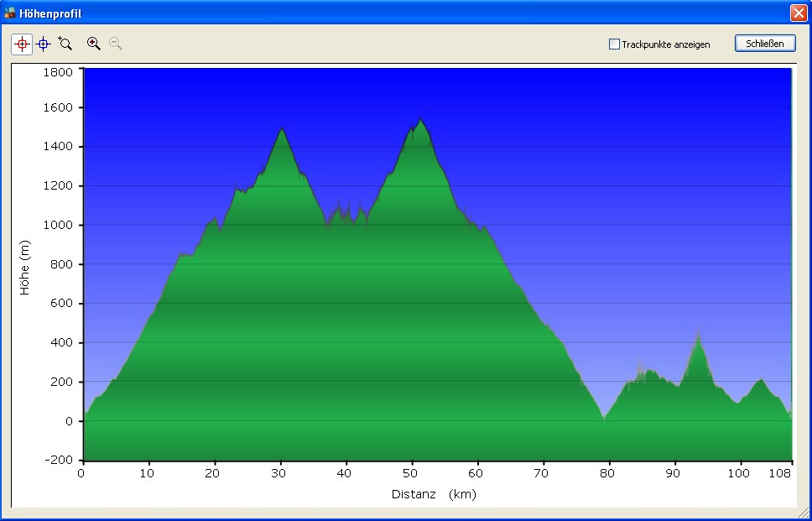Click the Höhe (m) axis label
This screenshot has height=521, width=812.
tap(25, 268)
